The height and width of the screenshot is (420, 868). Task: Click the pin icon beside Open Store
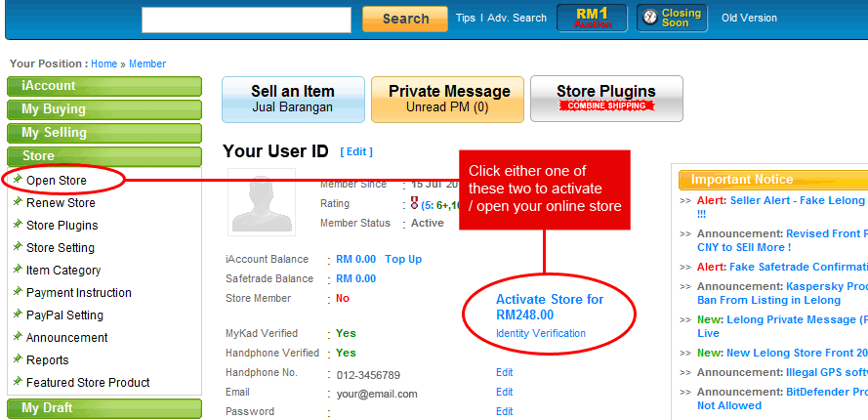[x=18, y=180]
